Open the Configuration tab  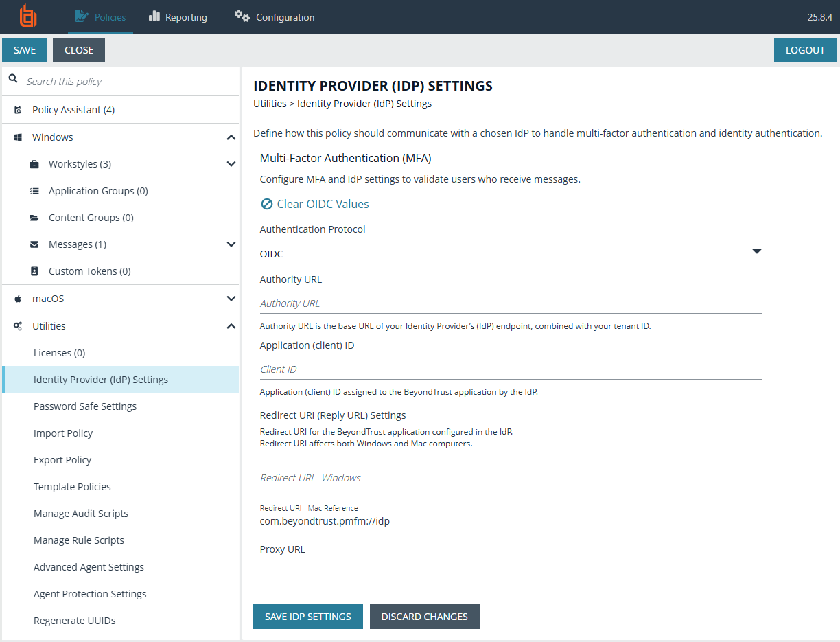pos(274,16)
